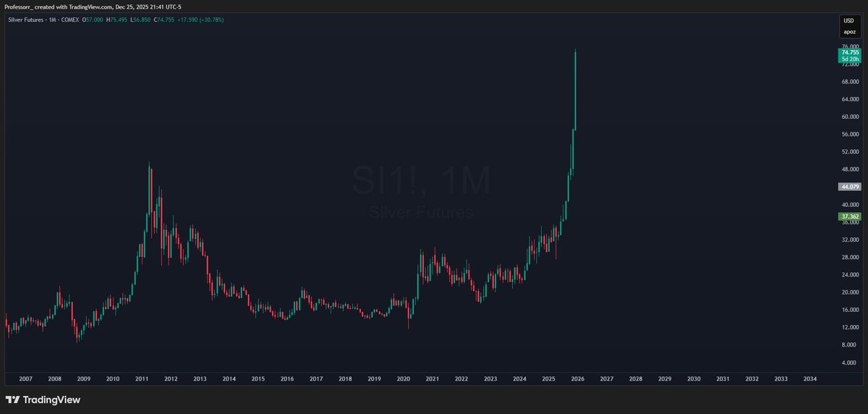
Task: Click the 2024 label on time axis
Action: pyautogui.click(x=519, y=379)
